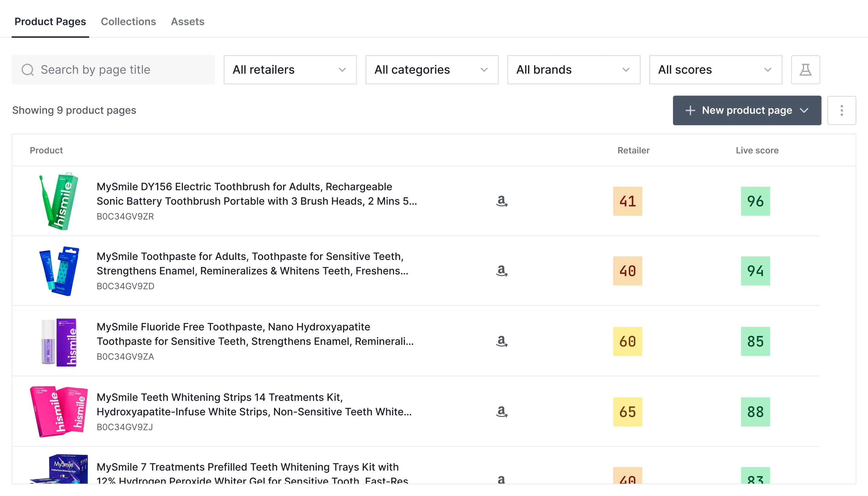
Task: Open the All retailers dropdown
Action: click(290, 70)
